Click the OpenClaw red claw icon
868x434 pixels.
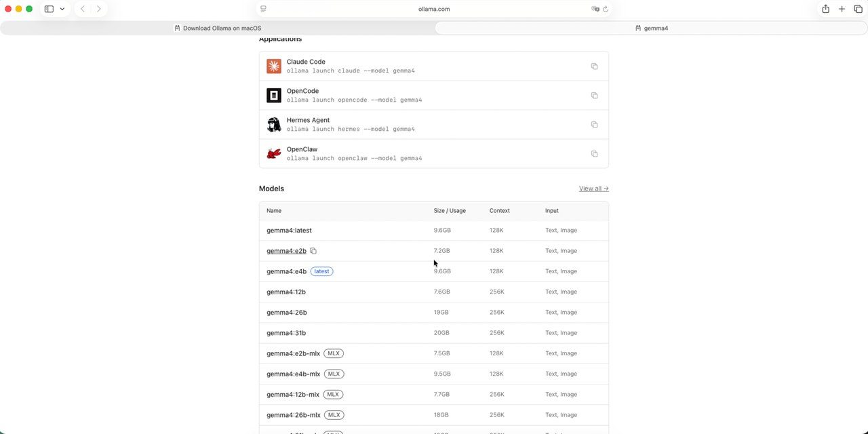tap(274, 154)
